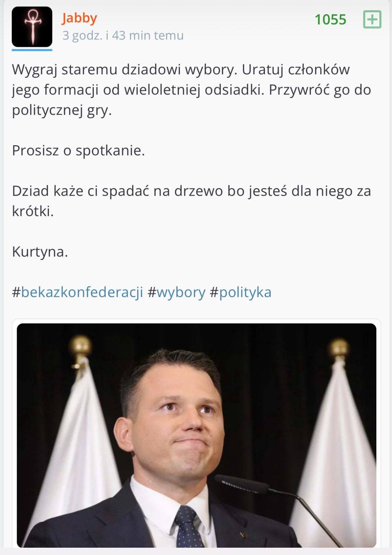
Task: Click the man's dotted tie in the photo
Action: click(x=189, y=527)
